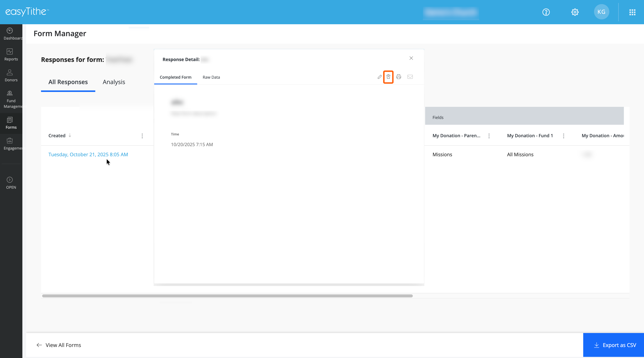Screen dimensions: 644x358
Task: Close the Response Detail panel
Action: tap(411, 58)
